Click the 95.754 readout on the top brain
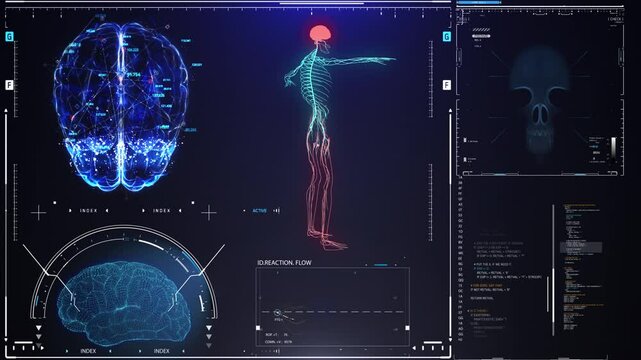The image size is (641, 360). pos(133,75)
